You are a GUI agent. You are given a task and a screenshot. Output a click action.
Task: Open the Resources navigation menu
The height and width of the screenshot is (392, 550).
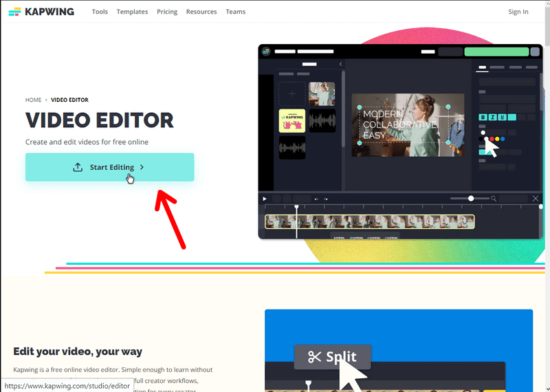(x=201, y=12)
